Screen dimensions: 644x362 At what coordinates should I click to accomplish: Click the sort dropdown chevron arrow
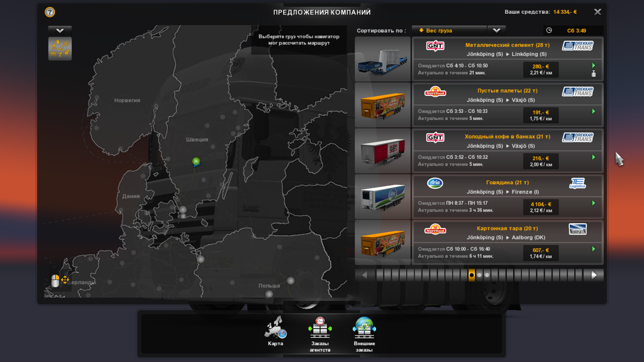pyautogui.click(x=496, y=30)
